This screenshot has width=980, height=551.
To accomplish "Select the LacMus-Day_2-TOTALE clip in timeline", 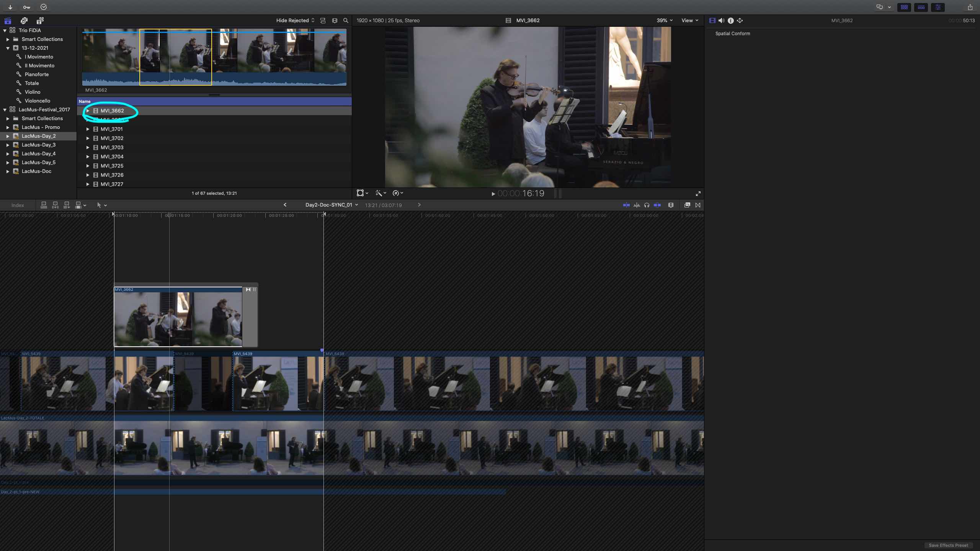I will click(x=352, y=446).
